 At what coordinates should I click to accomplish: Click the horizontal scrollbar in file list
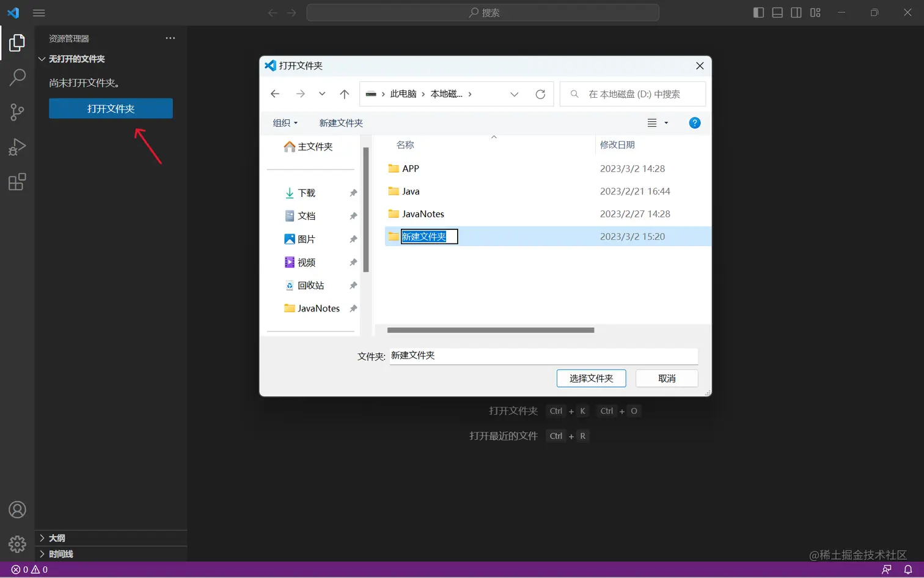491,330
